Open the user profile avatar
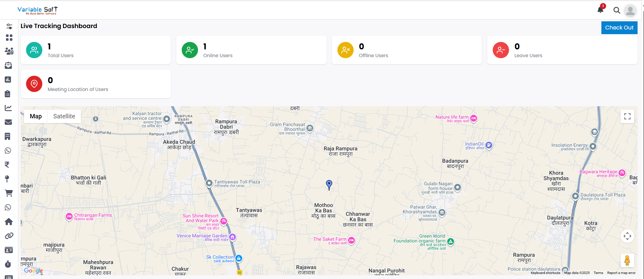Screen dimensions: 644x279 (630, 10)
